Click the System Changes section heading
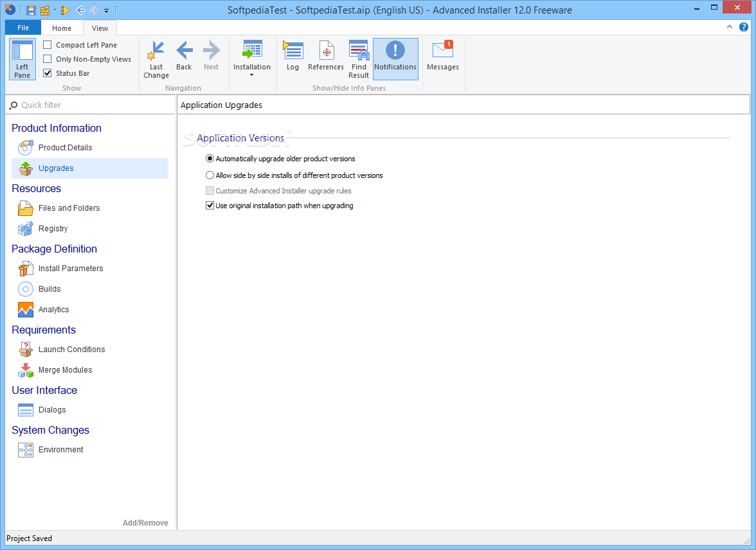This screenshot has width=756, height=550. coord(50,430)
